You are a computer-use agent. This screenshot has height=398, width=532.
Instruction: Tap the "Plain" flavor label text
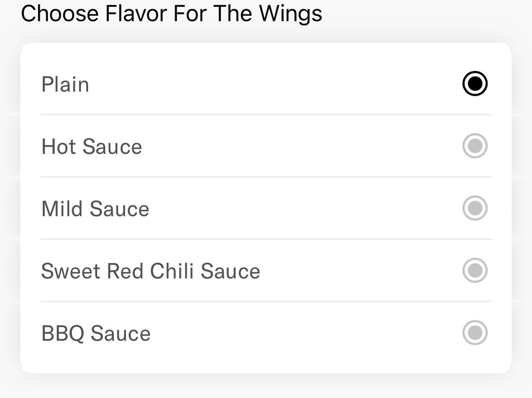pos(65,84)
